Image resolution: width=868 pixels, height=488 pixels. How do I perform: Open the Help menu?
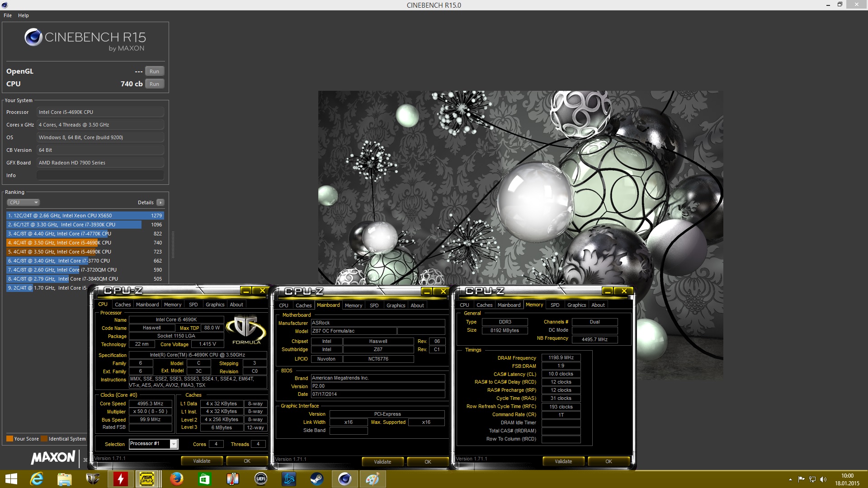click(x=24, y=15)
